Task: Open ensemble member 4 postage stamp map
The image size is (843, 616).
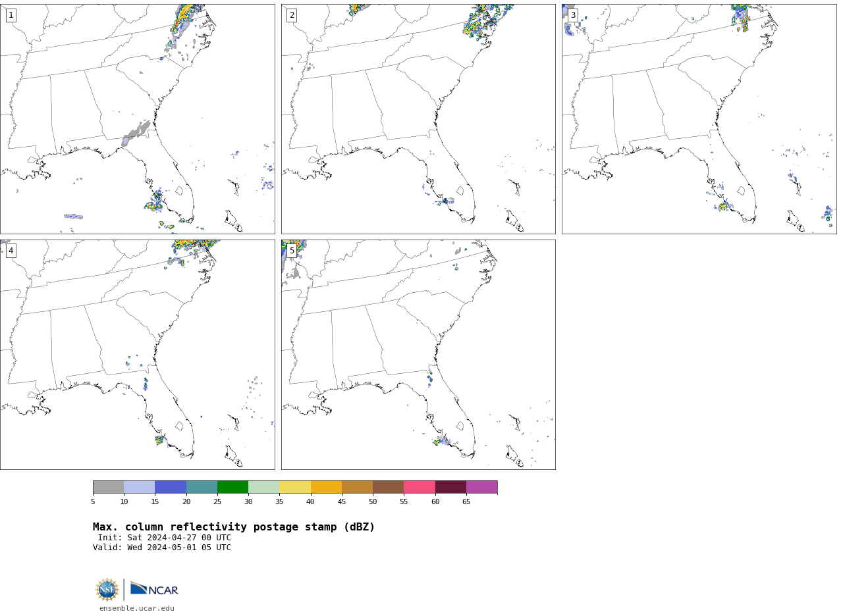Action: click(137, 355)
